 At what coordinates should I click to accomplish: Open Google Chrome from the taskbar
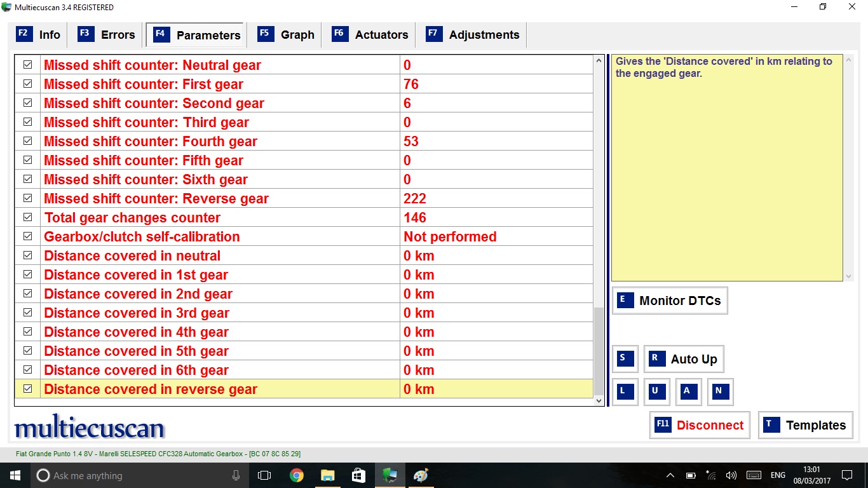tap(296, 475)
